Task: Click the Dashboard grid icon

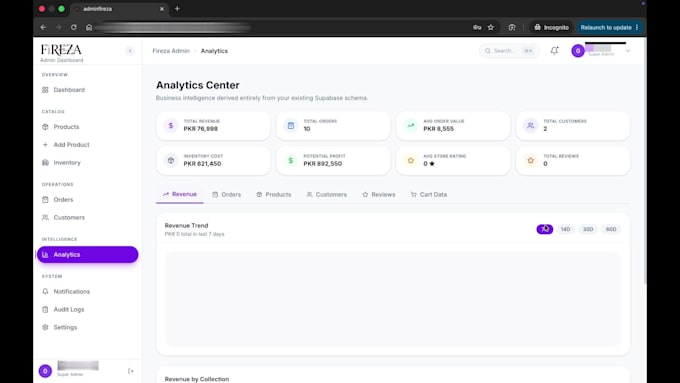Action: pos(45,90)
